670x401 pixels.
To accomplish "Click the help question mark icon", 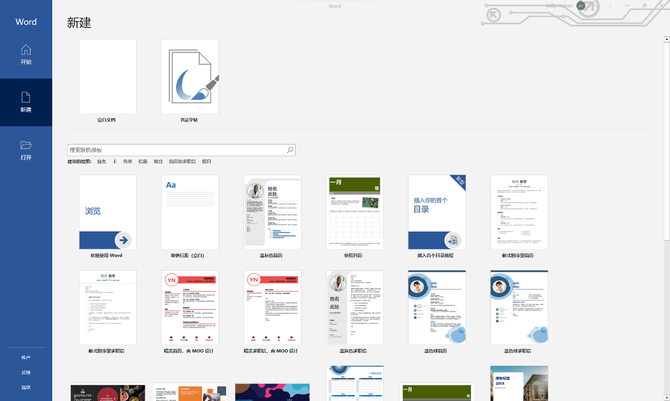I will click(611, 6).
